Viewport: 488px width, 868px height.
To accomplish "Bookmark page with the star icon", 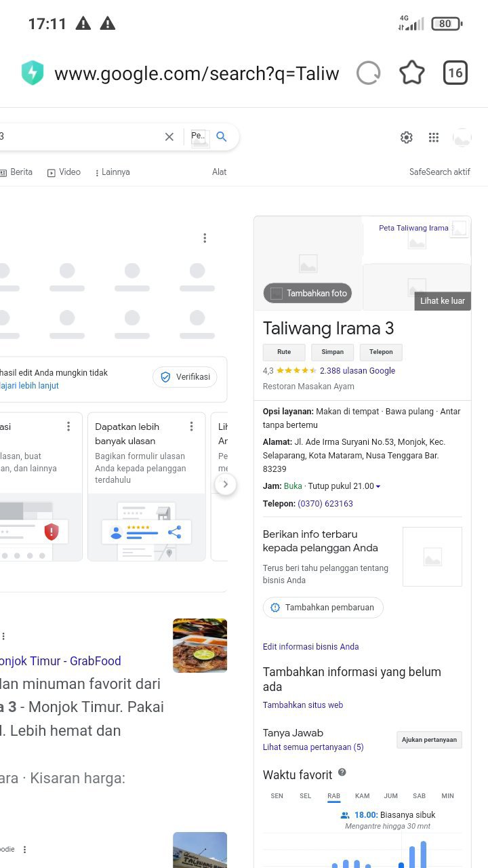I will point(411,73).
